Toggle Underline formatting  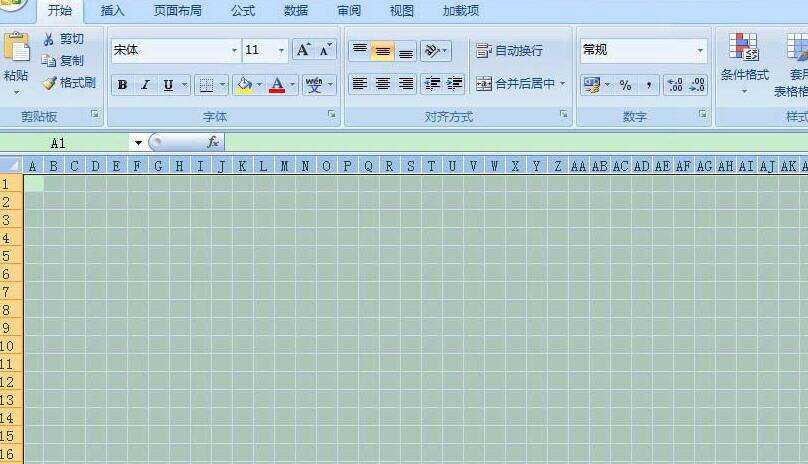coord(168,85)
